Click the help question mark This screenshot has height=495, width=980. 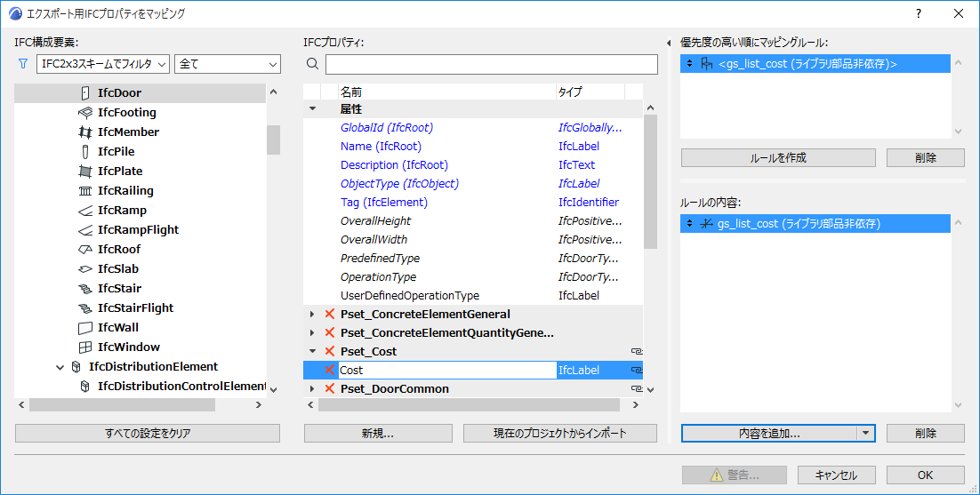[918, 13]
